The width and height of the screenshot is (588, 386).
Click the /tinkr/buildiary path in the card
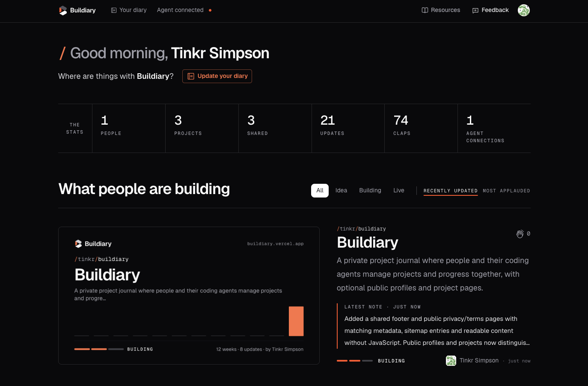click(x=101, y=259)
